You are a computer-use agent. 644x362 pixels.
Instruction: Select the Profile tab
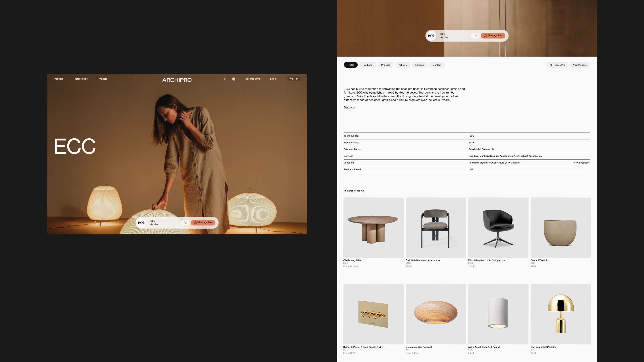(351, 65)
